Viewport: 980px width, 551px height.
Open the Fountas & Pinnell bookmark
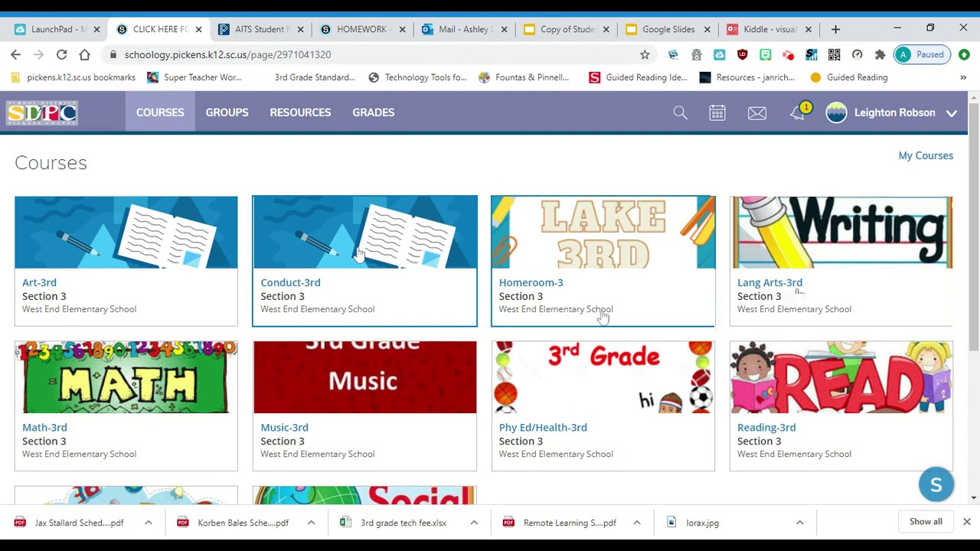524,77
